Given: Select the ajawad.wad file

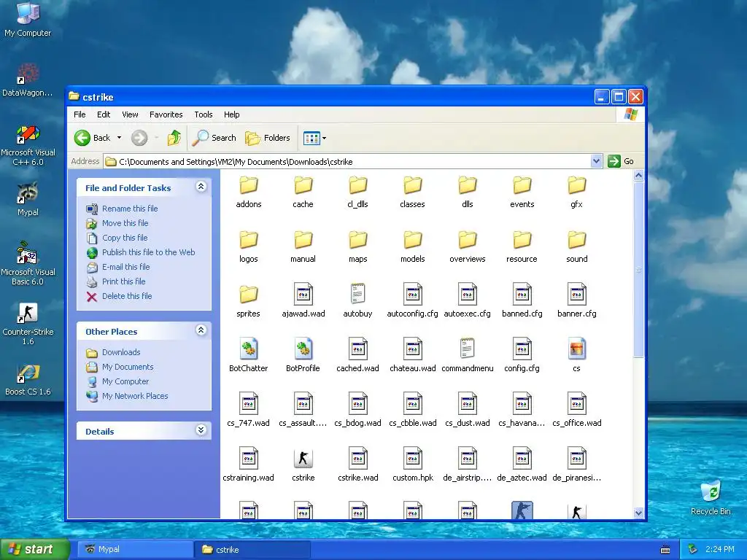Looking at the screenshot, I should tap(303, 301).
